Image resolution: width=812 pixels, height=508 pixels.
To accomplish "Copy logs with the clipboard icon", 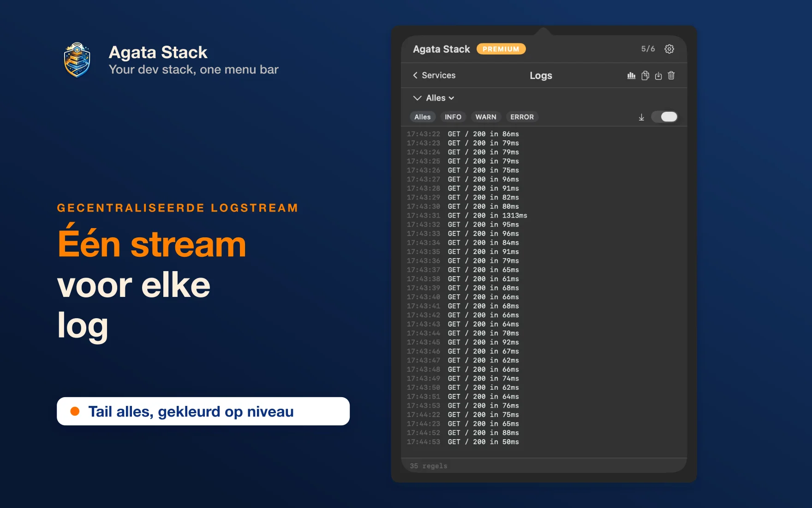I will coord(645,75).
